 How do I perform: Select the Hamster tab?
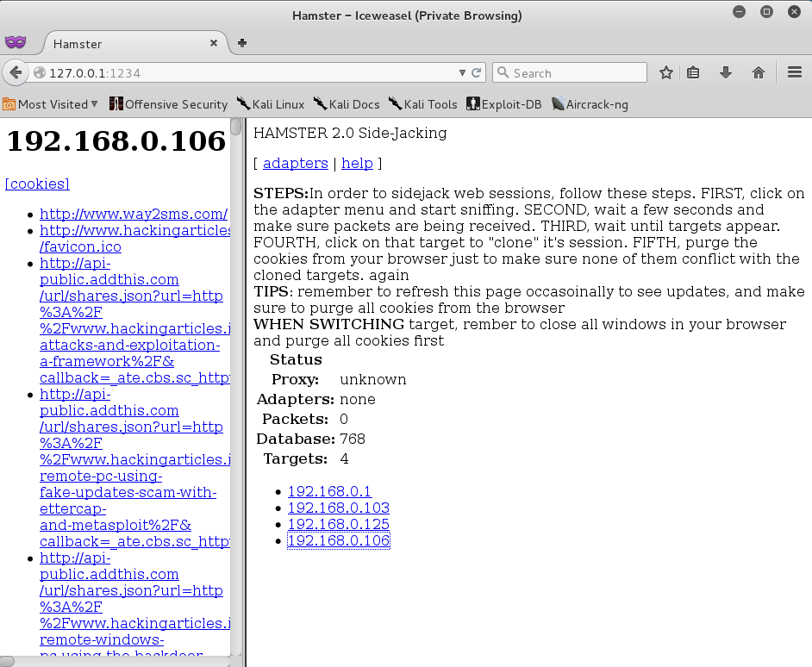tap(134, 43)
